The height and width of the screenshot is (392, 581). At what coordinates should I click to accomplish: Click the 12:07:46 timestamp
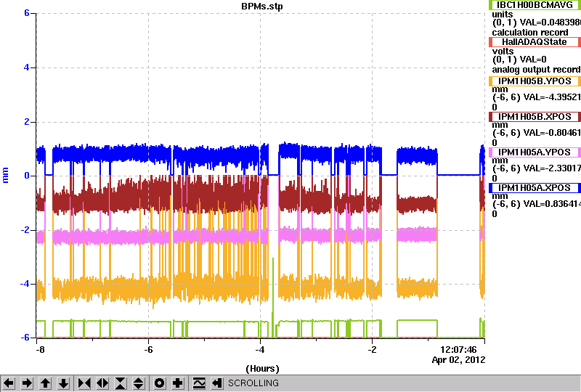coord(458,350)
